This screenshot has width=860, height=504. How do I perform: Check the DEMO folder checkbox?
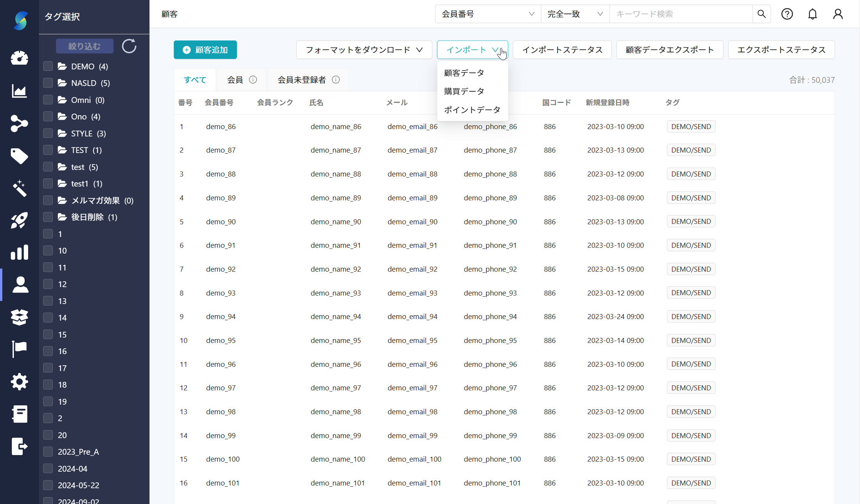48,66
